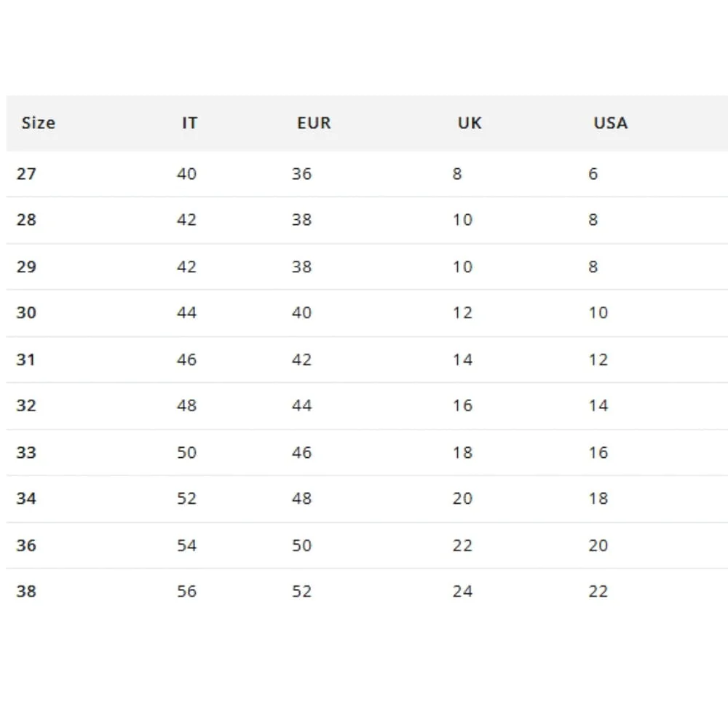Screen dimensions: 728x728
Task: Click the UK column header
Action: click(x=470, y=123)
